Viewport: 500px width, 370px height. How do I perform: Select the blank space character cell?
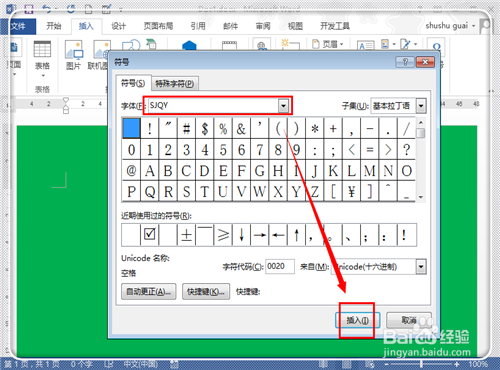pyautogui.click(x=131, y=128)
